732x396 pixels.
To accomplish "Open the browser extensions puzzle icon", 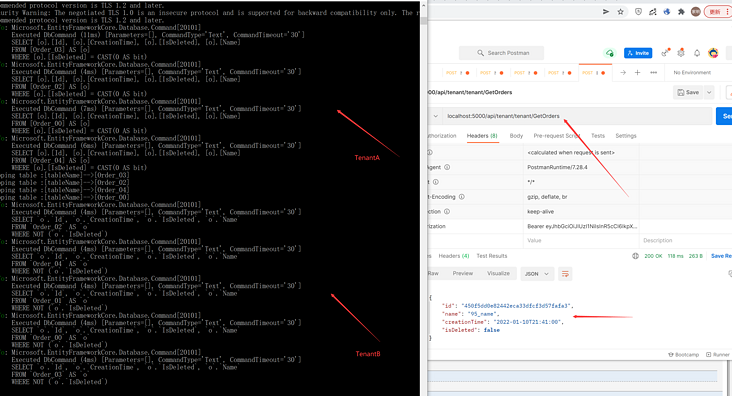I will 681,12.
